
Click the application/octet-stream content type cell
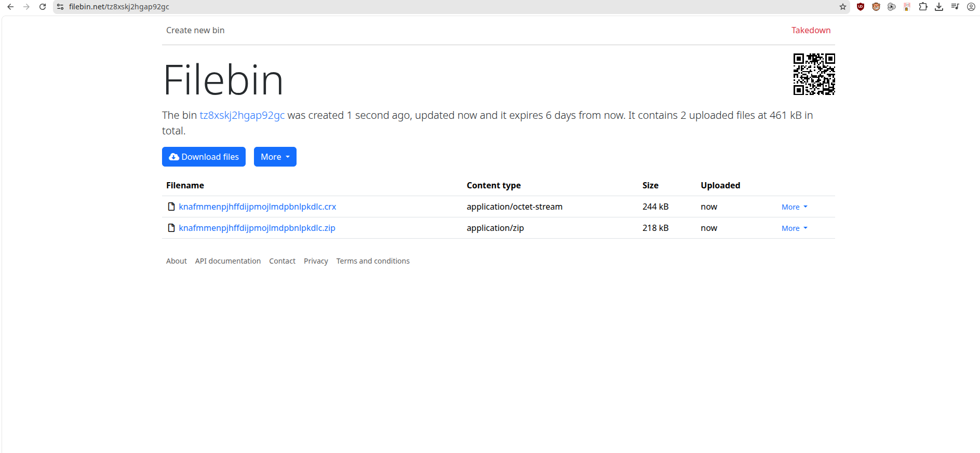[x=515, y=207]
